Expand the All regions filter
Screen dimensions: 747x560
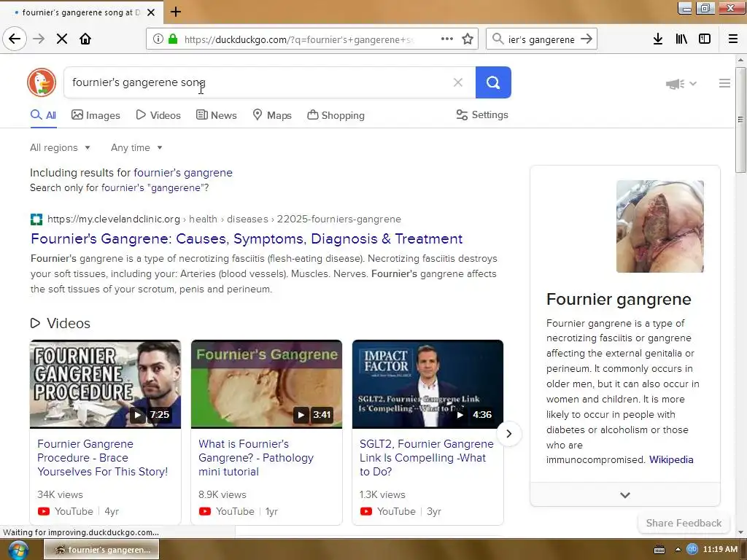(x=60, y=147)
